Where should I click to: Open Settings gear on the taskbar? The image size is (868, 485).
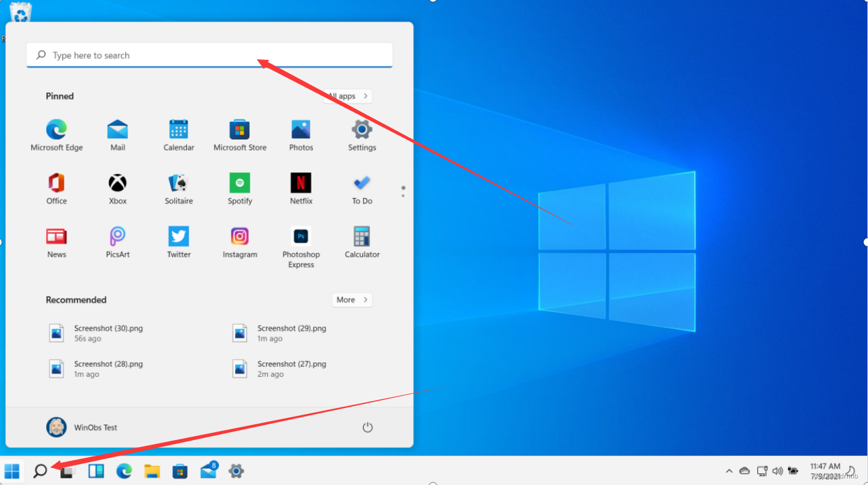pos(236,471)
